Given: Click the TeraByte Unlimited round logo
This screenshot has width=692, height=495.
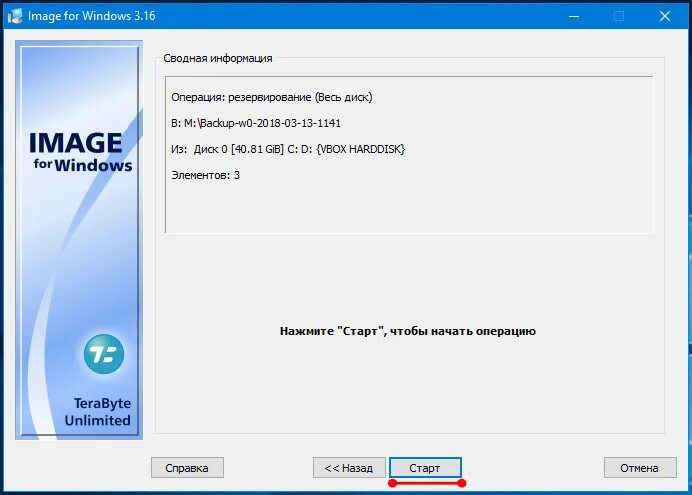Looking at the screenshot, I should pos(104,354).
